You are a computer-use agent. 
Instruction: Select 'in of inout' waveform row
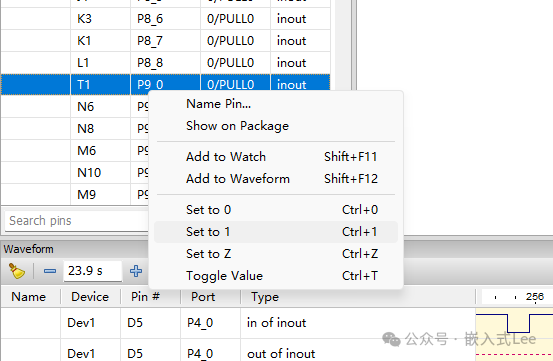[238, 323]
